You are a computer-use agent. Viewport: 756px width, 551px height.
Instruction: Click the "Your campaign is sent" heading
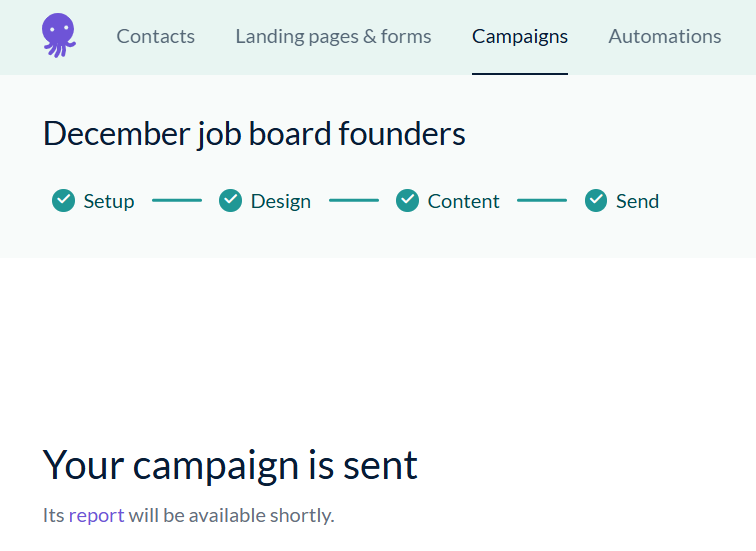coord(230,466)
